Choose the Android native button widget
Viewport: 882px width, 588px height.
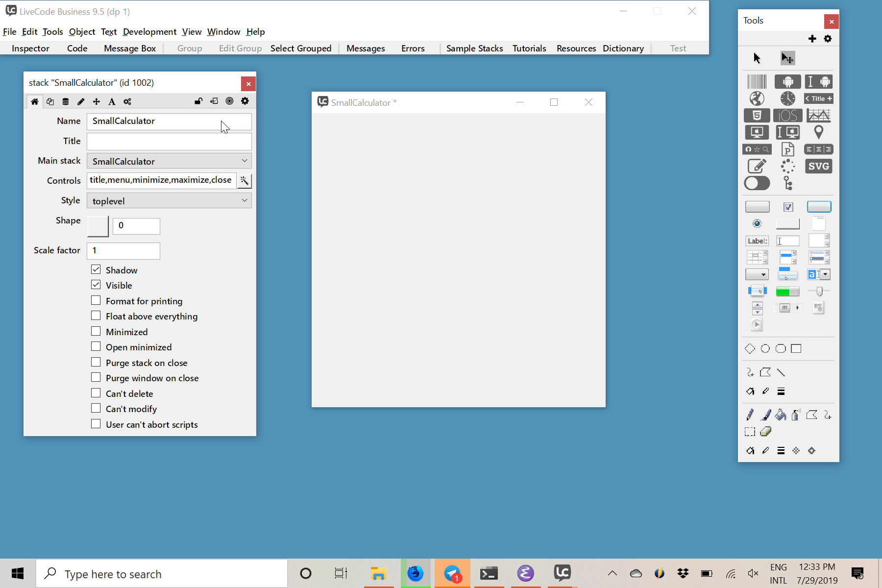pos(787,81)
